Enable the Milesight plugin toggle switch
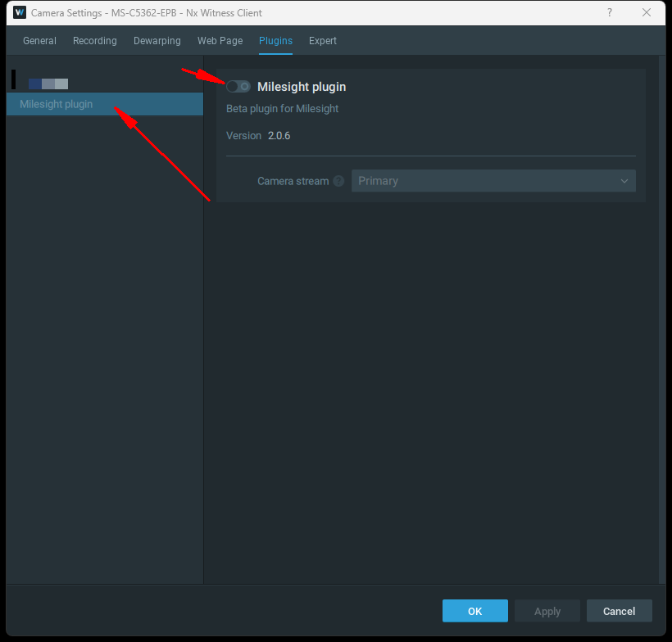The height and width of the screenshot is (642, 672). coord(238,87)
